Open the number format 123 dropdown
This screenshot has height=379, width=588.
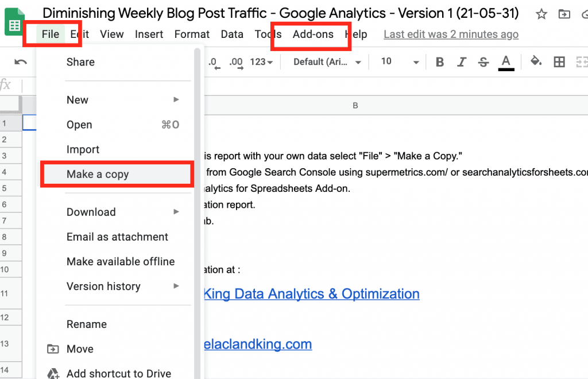[261, 62]
